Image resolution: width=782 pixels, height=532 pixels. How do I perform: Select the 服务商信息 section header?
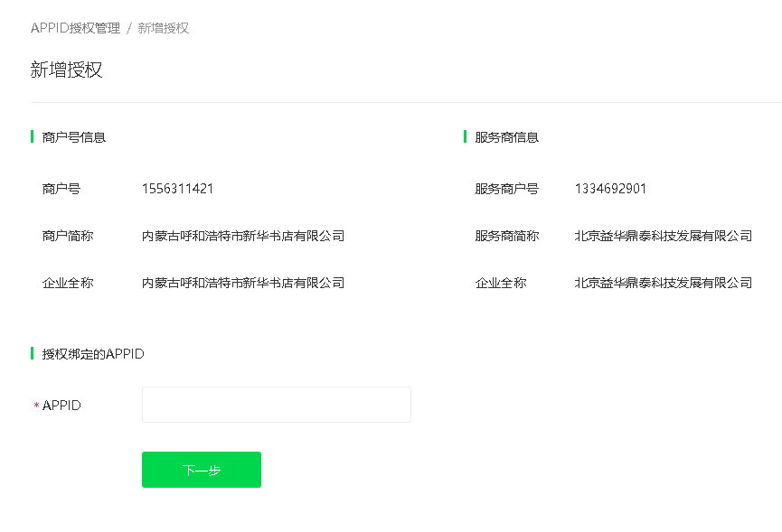pos(507,137)
